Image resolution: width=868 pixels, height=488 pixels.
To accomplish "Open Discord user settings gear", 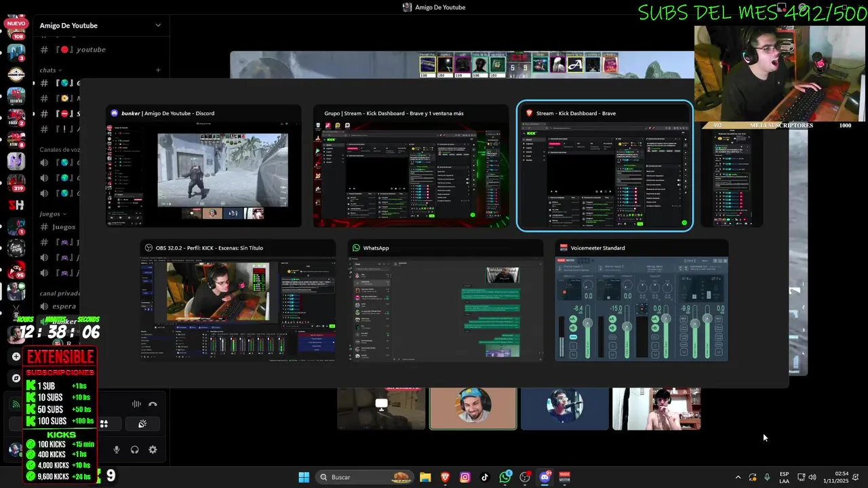I will 153,449.
